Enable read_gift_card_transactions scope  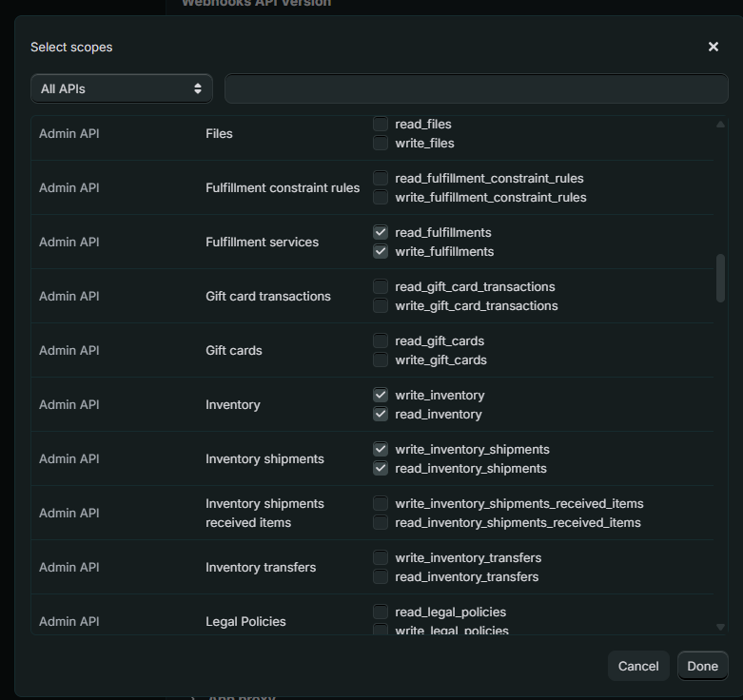tap(381, 287)
